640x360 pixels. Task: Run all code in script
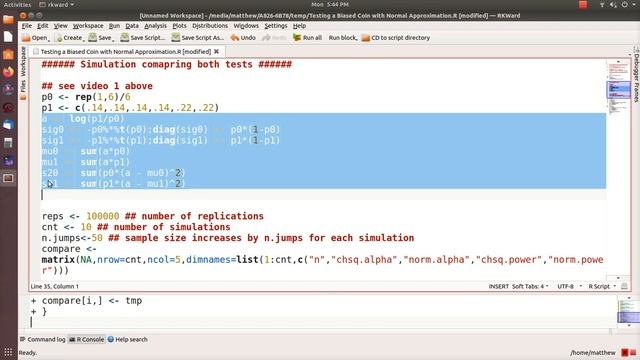tap(307, 38)
